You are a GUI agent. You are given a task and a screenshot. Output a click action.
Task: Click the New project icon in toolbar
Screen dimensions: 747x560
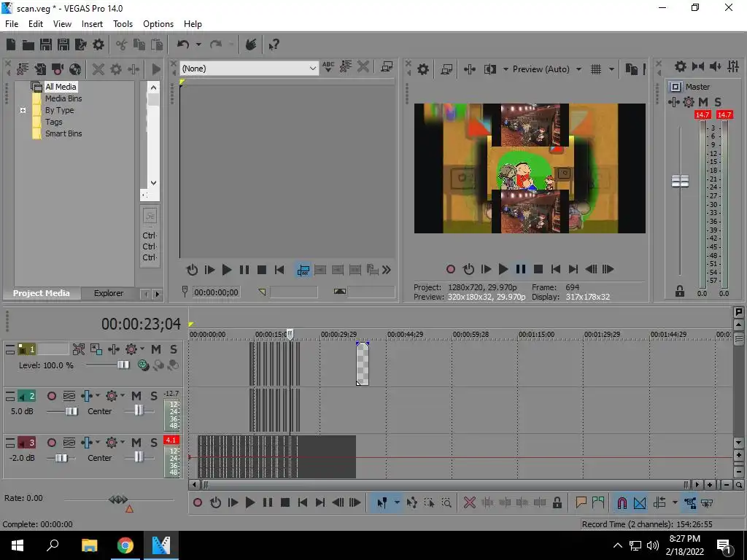(x=11, y=44)
